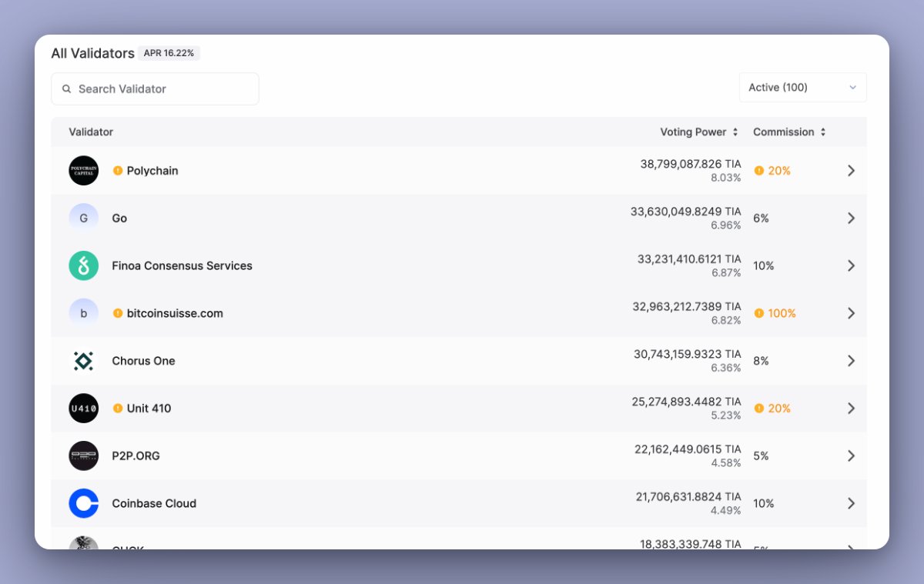Viewport: 924px width, 584px height.
Task: Click voting power 32,963,212.7389 TIA
Action: click(x=687, y=306)
